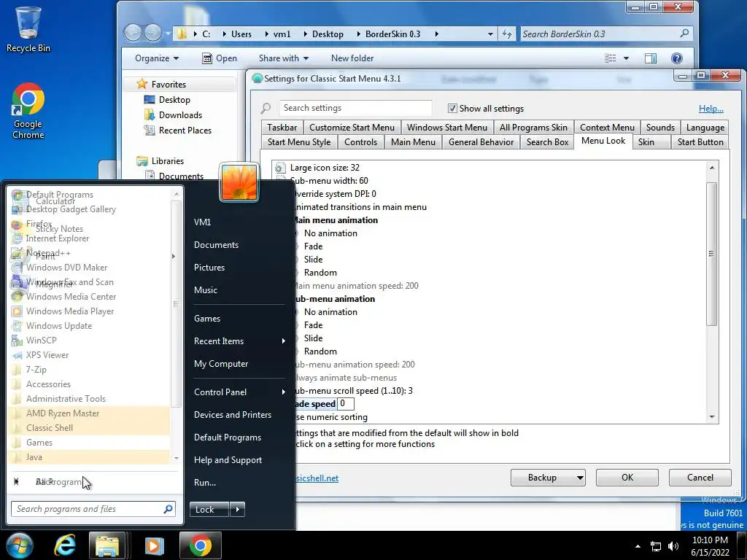Toggle the preview pane in Explorer

pos(650,58)
